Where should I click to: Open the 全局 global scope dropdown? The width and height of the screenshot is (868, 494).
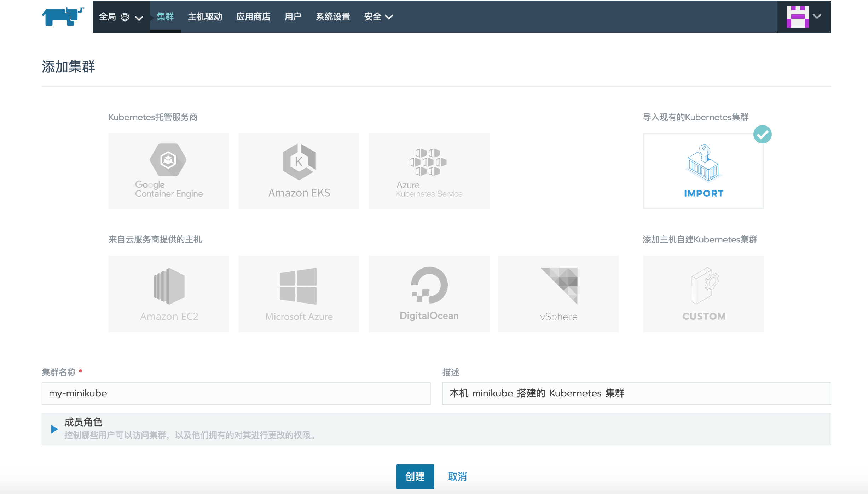tap(121, 17)
